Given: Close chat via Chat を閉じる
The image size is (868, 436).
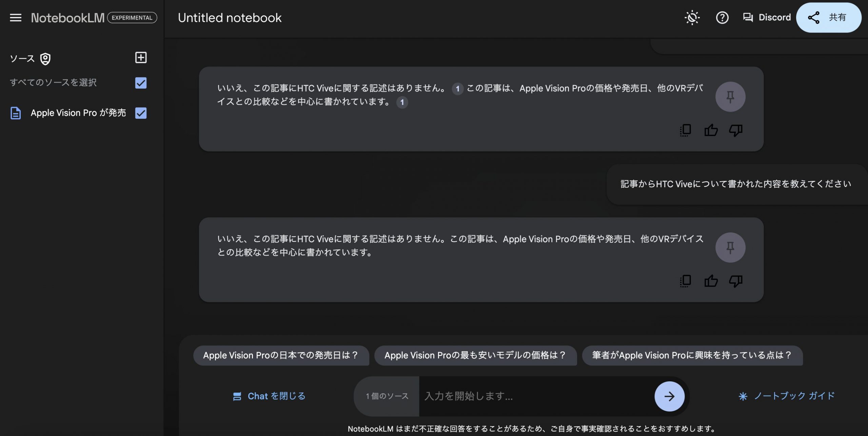Looking at the screenshot, I should (269, 396).
